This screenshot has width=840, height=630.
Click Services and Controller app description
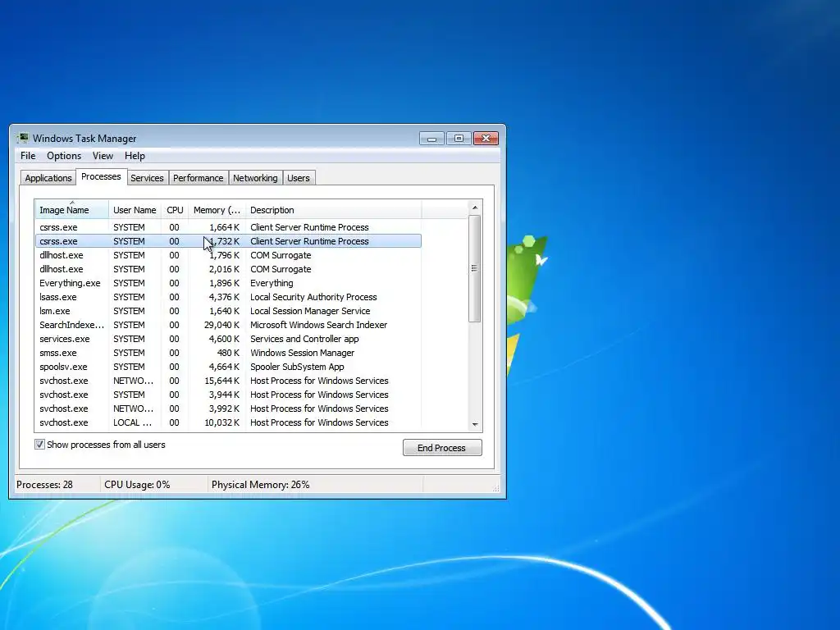coord(304,339)
